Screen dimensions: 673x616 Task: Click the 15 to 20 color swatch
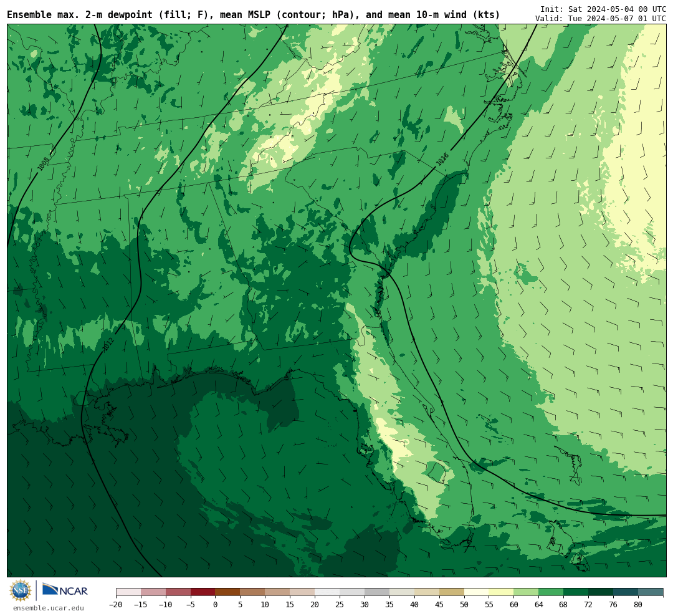303,592
